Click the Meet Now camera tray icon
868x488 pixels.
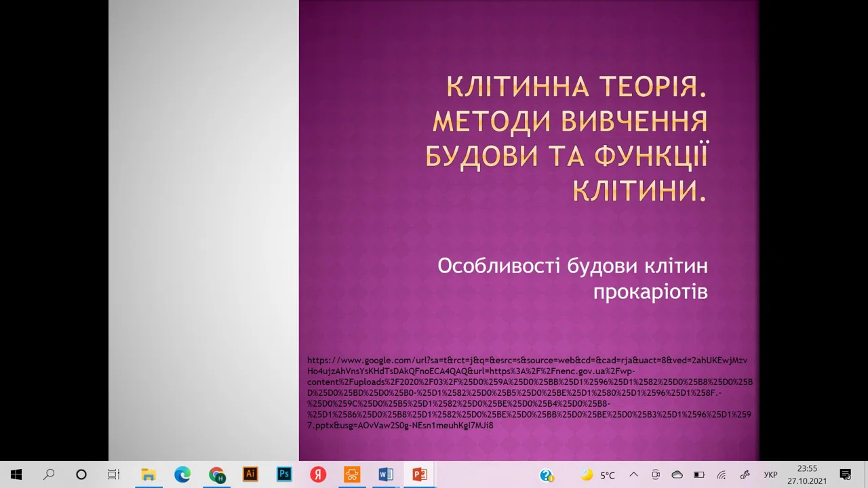(656, 474)
